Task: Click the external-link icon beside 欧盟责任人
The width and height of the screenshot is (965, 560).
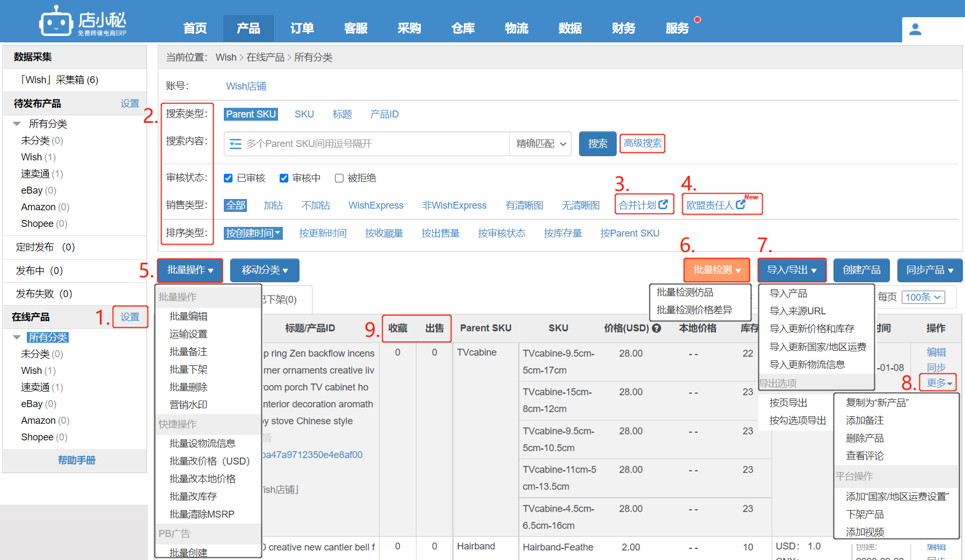Action: click(741, 204)
